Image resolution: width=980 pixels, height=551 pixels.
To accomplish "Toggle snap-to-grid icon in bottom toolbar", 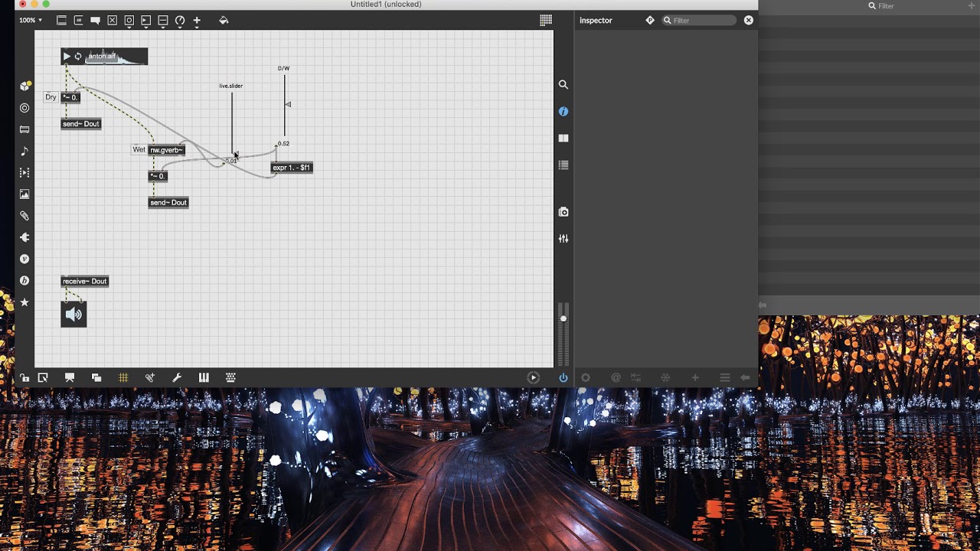I will (150, 378).
